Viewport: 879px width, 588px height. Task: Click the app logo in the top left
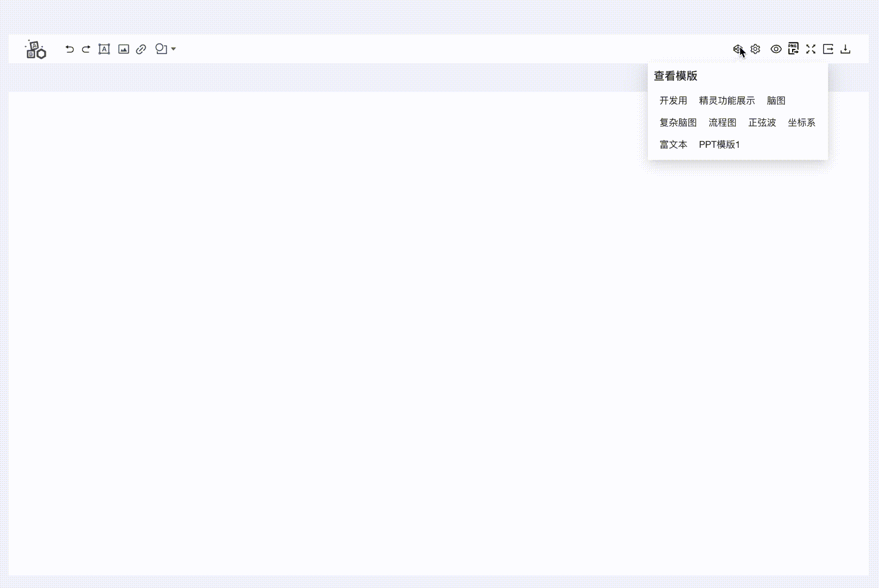(x=35, y=50)
